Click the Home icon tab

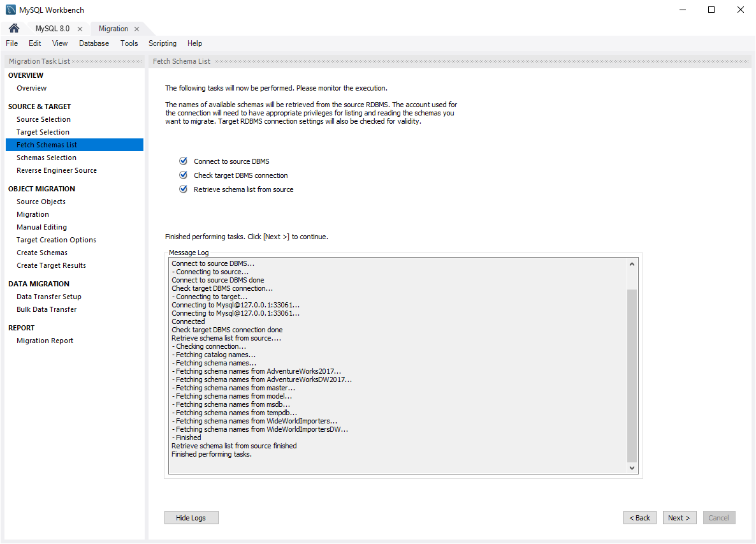14,29
